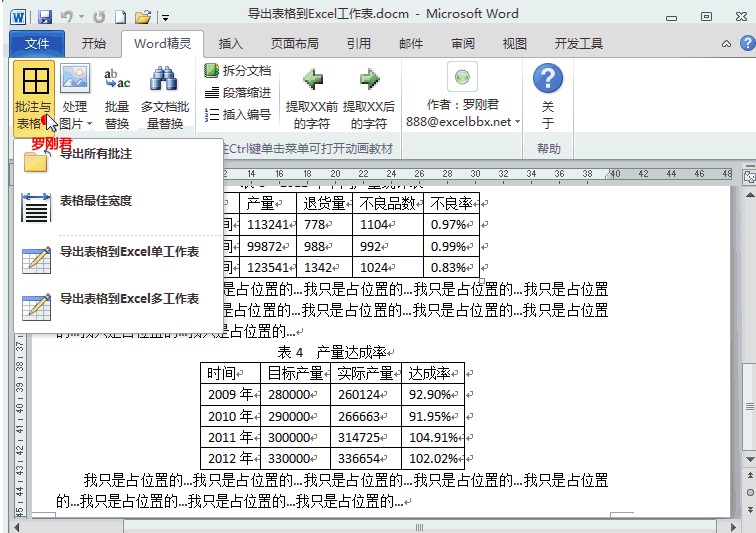The image size is (756, 533).
Task: Click the 不良率 header cell
Action: tap(451, 204)
